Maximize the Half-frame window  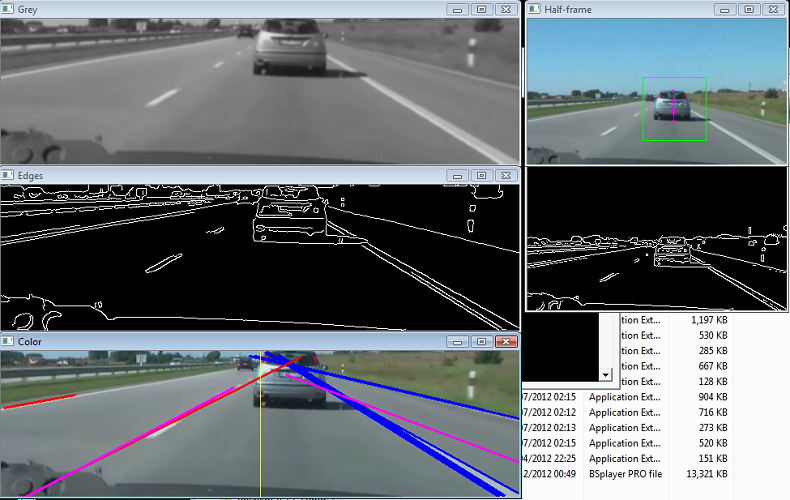coord(748,9)
